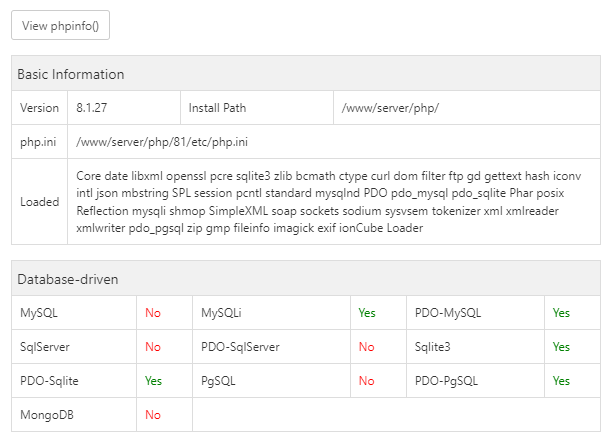Click the View phpinfo() button
Viewport: 607px width, 444px height.
[x=60, y=26]
